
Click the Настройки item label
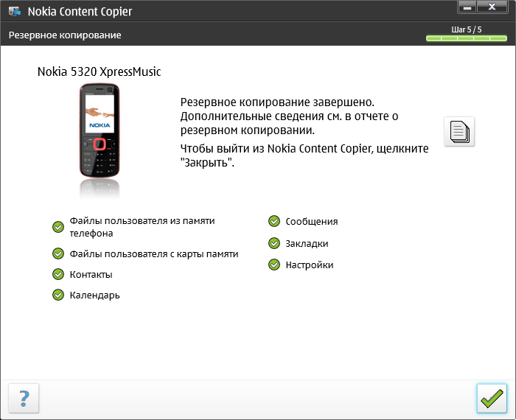(x=310, y=265)
